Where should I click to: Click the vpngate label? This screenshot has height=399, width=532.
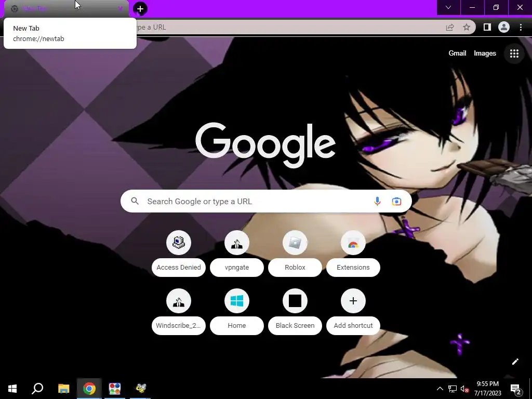(x=237, y=268)
